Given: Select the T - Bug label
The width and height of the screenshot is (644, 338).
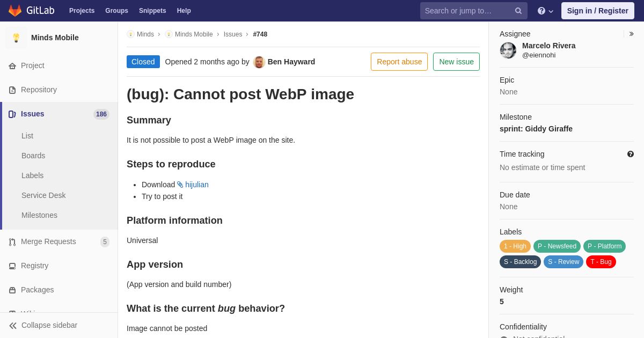Looking at the screenshot, I should click(x=601, y=262).
